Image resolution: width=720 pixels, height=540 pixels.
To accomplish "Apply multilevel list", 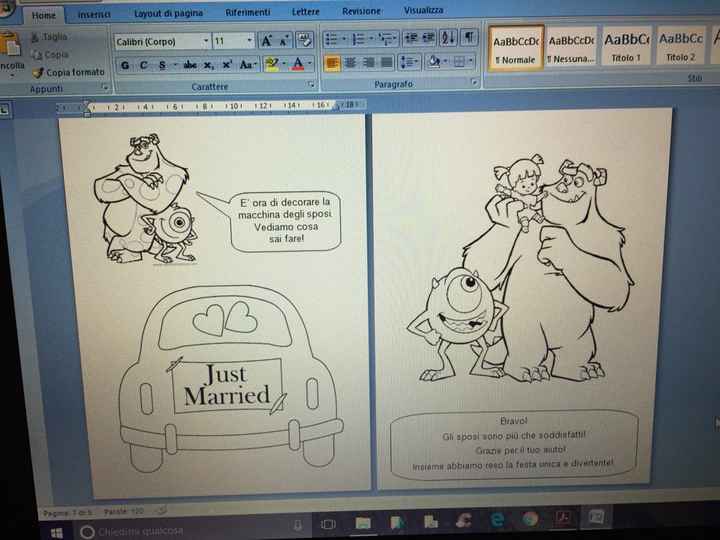I will tap(386, 39).
